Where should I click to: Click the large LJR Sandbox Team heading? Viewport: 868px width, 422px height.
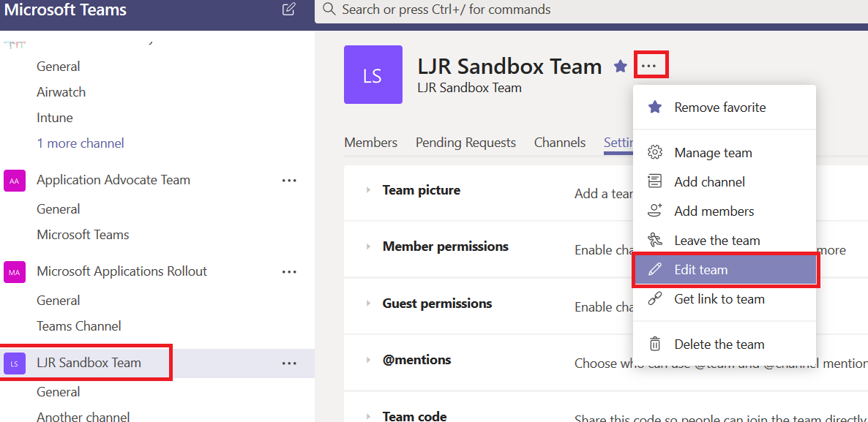pos(510,67)
